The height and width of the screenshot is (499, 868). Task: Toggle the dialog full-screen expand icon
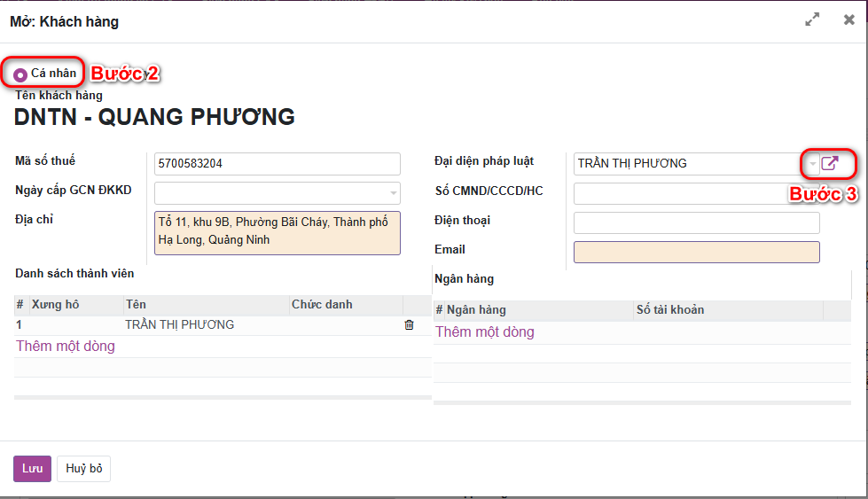click(811, 20)
